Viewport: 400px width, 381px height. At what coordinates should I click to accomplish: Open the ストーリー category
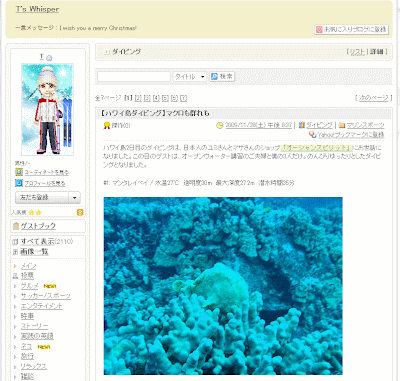pyautogui.click(x=35, y=326)
